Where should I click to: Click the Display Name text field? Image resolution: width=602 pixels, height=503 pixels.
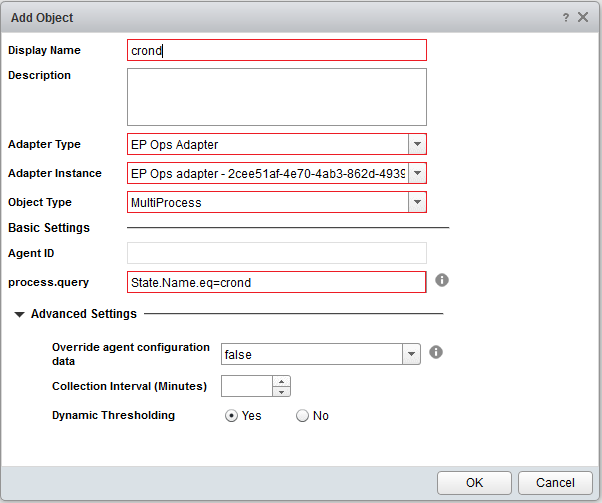277,50
